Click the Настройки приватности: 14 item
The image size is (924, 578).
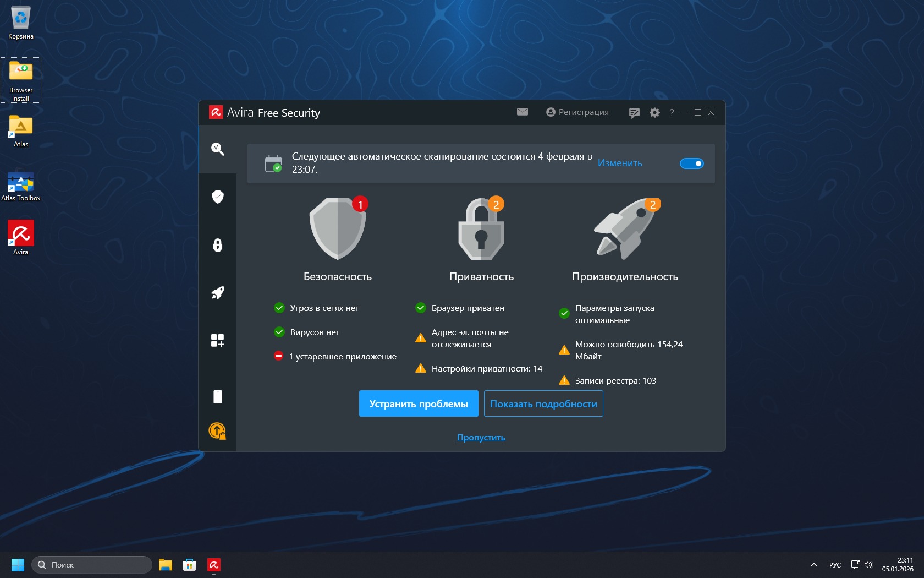(x=479, y=369)
